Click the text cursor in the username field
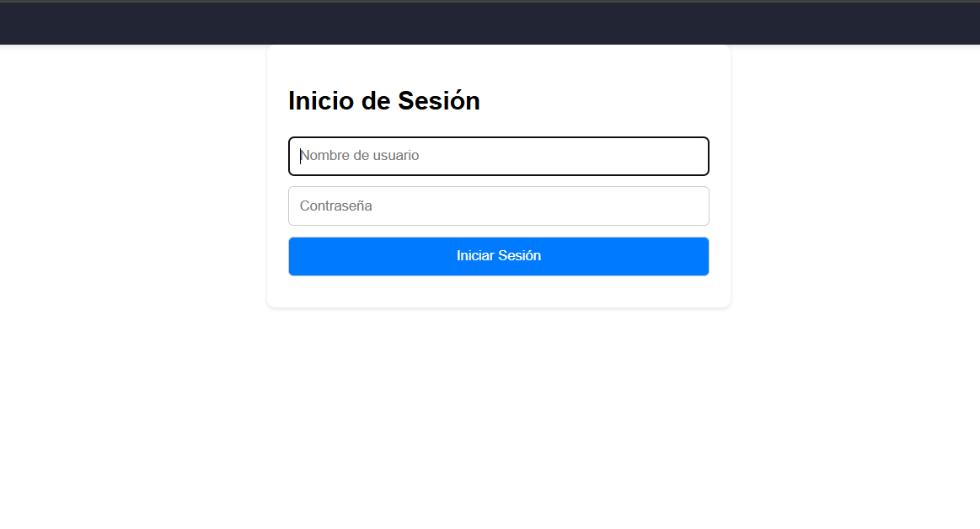The image size is (980, 529). click(301, 156)
